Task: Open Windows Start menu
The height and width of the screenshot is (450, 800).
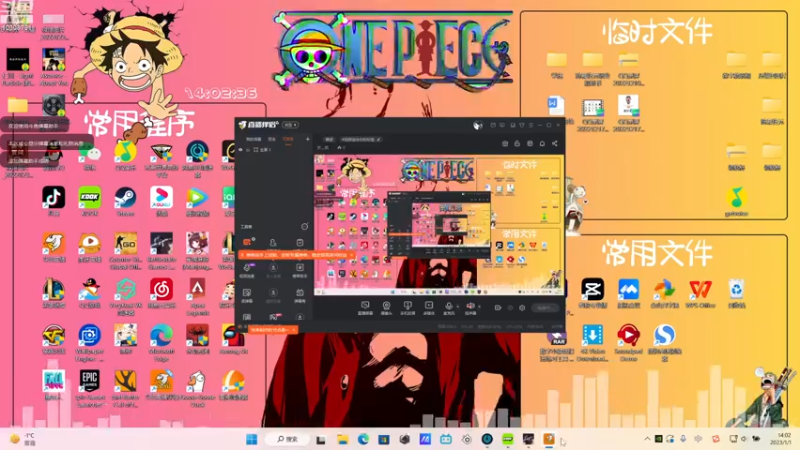Action: coord(252,439)
